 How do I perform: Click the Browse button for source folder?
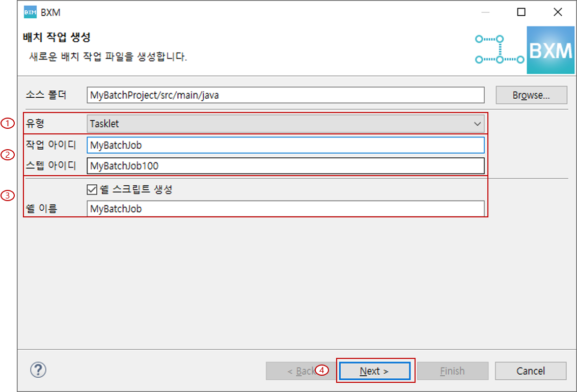pyautogui.click(x=531, y=95)
